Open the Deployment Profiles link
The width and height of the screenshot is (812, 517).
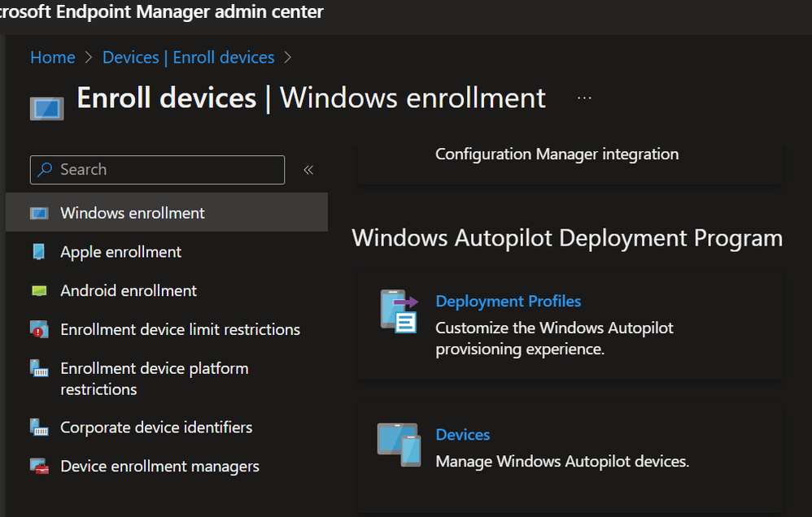click(508, 302)
